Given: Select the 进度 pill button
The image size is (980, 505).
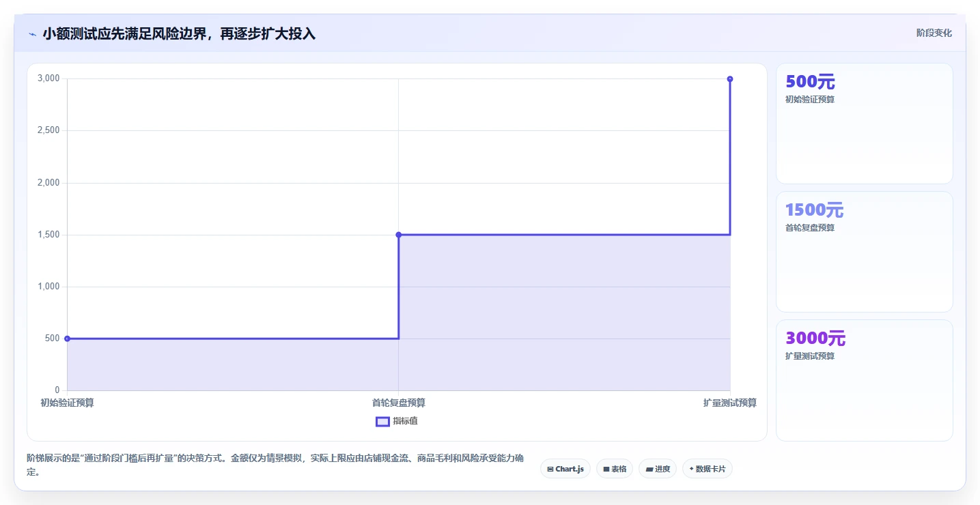Looking at the screenshot, I should tap(658, 469).
